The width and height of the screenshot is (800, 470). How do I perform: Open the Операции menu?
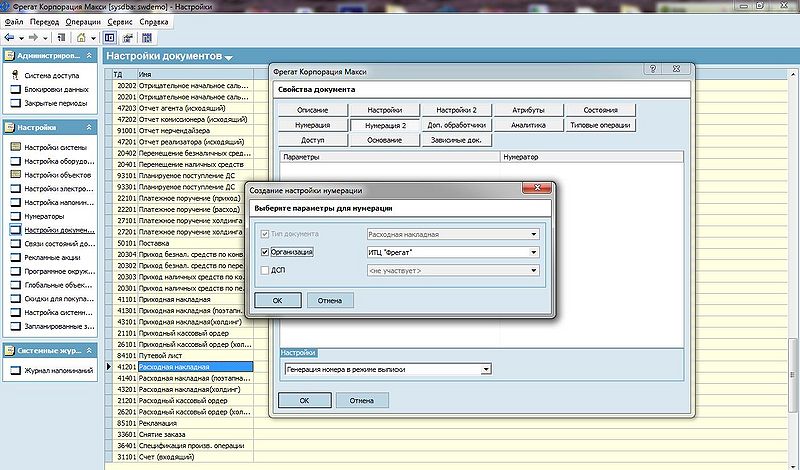(x=83, y=22)
